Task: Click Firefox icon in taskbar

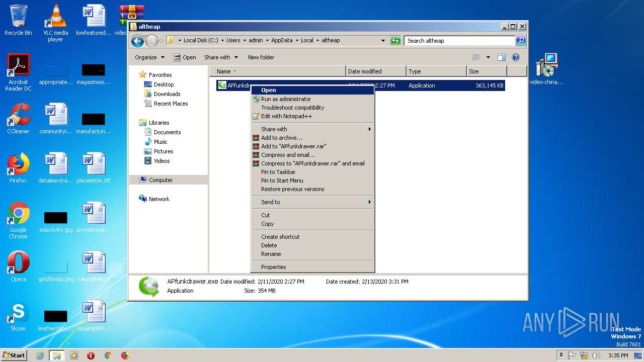Action: pyautogui.click(x=125, y=355)
